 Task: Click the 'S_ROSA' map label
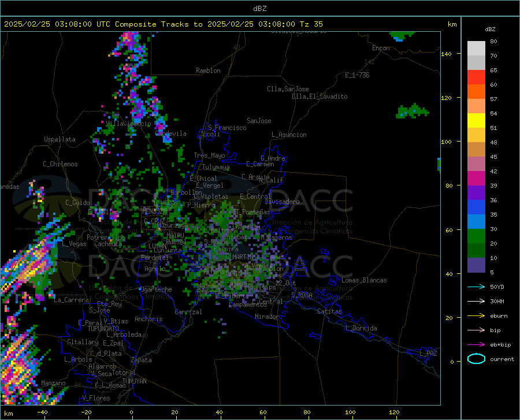(302, 295)
